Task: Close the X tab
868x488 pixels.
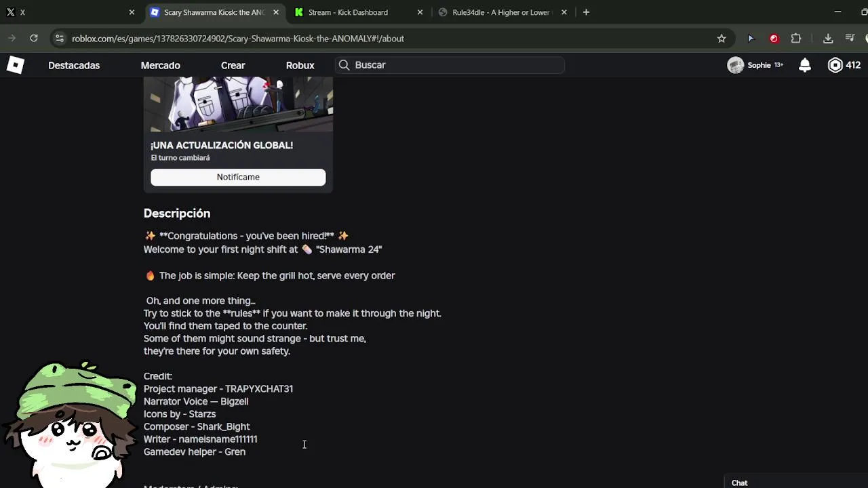Action: 132,12
